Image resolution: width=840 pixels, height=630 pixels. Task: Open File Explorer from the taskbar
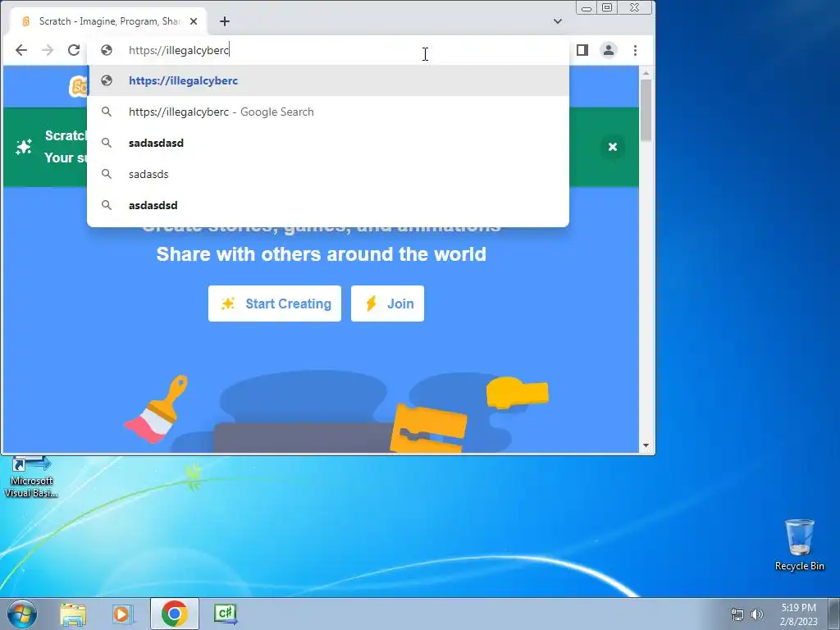[x=73, y=614]
